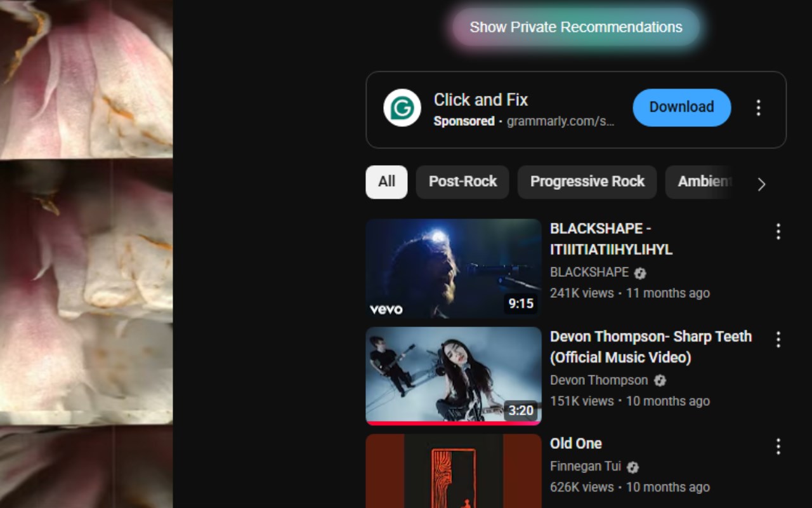Open the Old One video title

click(x=576, y=443)
